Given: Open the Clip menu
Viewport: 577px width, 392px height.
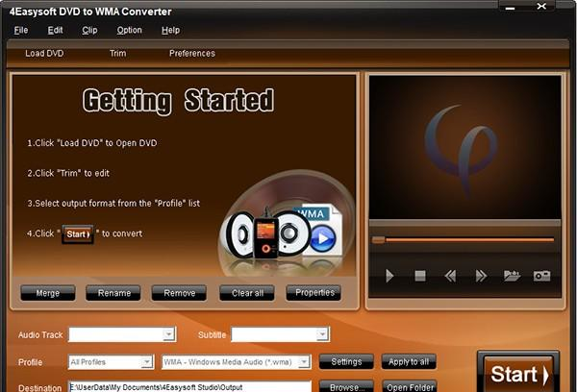Looking at the screenshot, I should (x=89, y=30).
